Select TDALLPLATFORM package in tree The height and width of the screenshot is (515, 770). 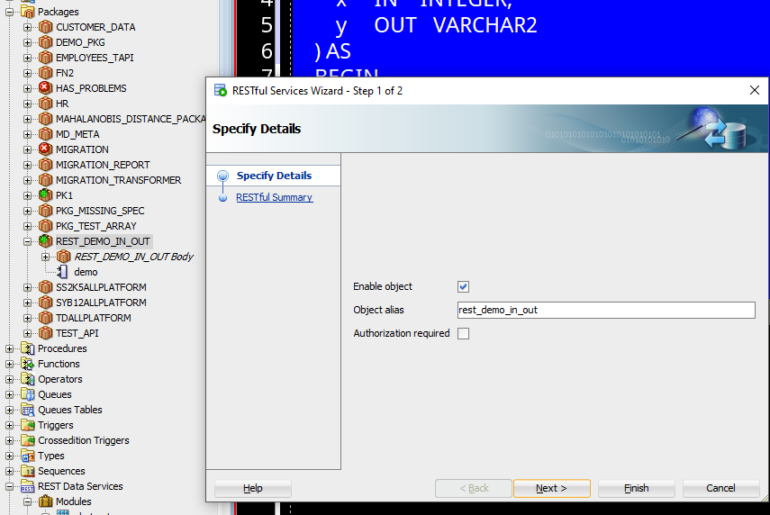pyautogui.click(x=93, y=318)
